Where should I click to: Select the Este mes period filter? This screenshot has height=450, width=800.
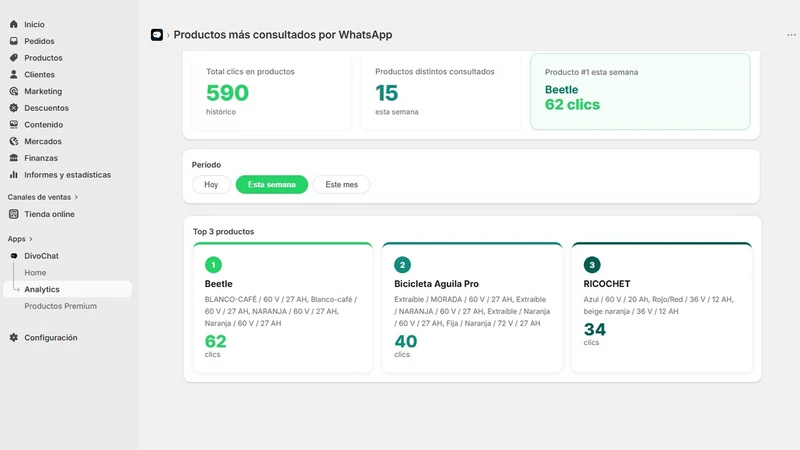click(341, 184)
